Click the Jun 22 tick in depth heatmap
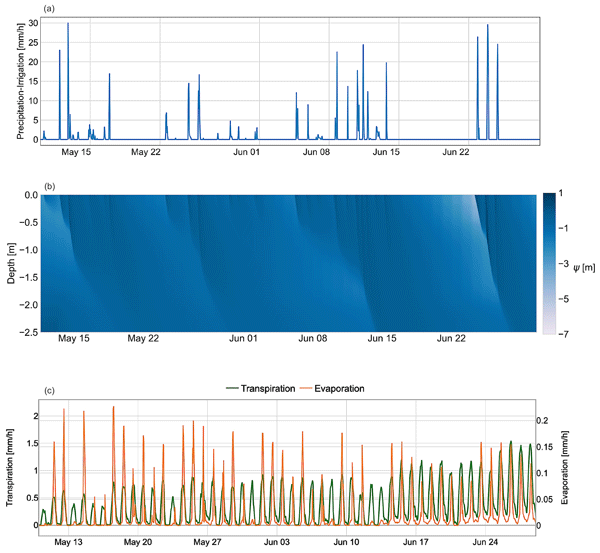 tap(456, 340)
